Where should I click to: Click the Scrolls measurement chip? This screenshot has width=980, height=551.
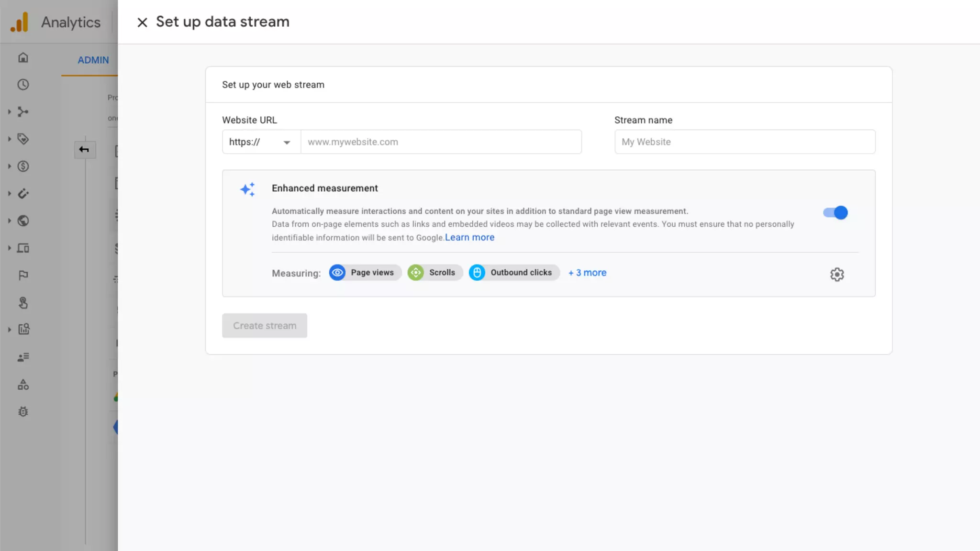coord(434,273)
